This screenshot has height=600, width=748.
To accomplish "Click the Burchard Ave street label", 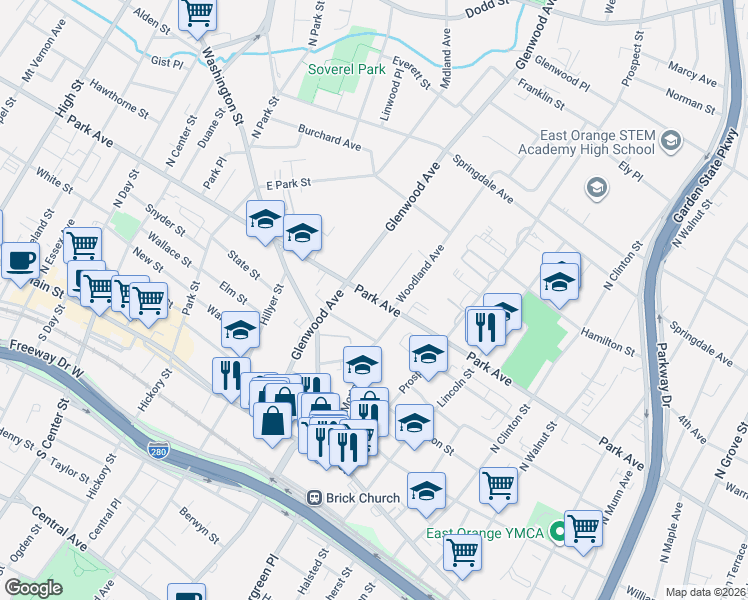I will point(330,137).
